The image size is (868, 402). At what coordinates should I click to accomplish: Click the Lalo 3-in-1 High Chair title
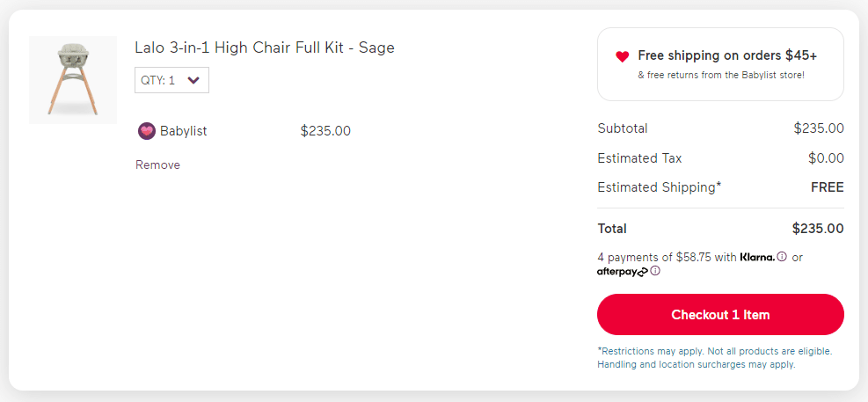point(265,48)
